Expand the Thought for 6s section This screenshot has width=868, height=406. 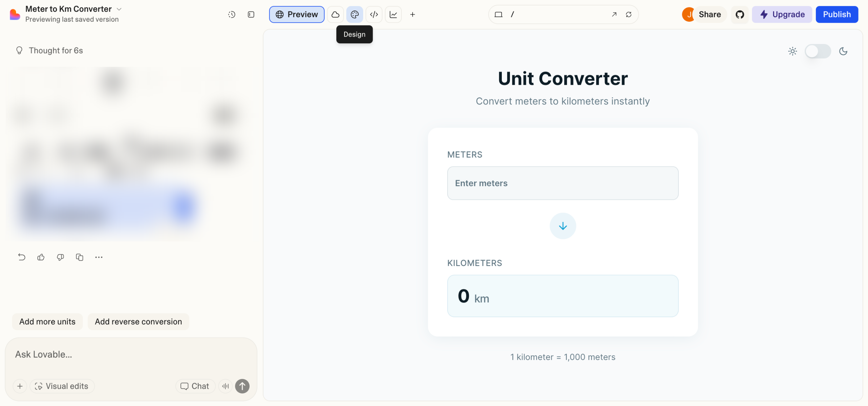56,50
